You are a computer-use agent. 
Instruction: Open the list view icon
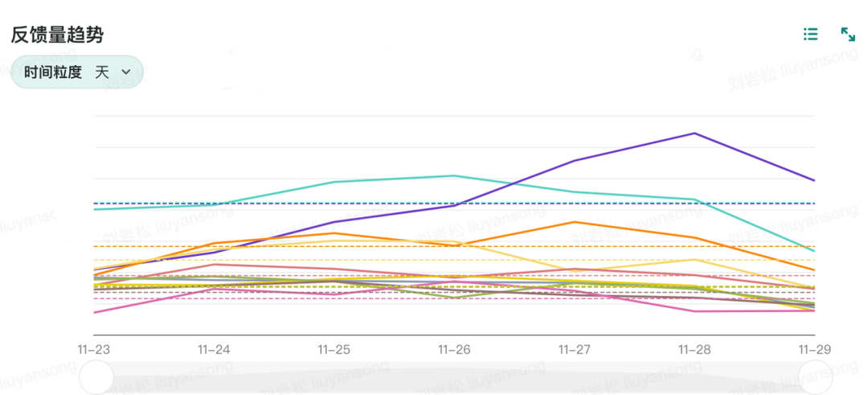[x=810, y=34]
